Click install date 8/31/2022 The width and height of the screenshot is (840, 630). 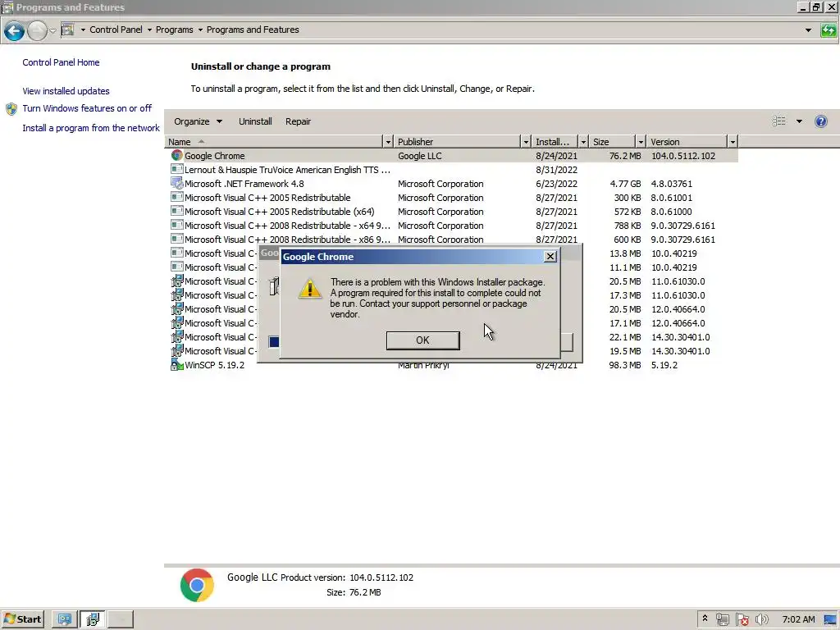point(556,170)
